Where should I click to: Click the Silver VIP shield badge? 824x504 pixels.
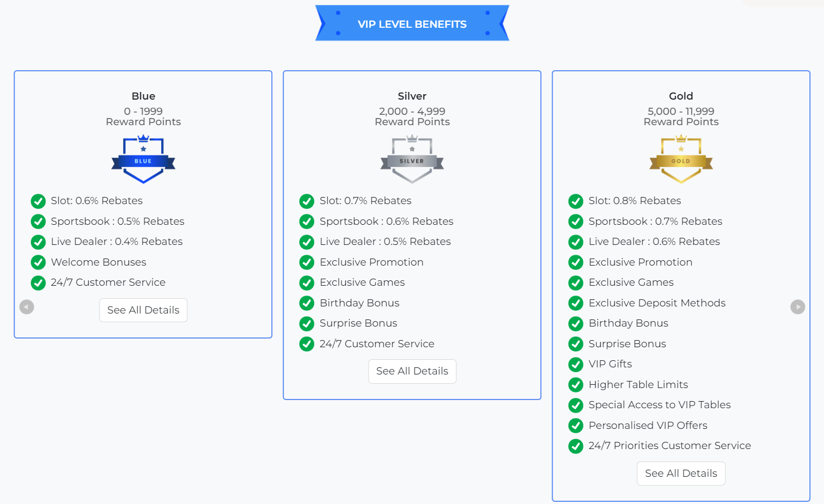pos(412,159)
